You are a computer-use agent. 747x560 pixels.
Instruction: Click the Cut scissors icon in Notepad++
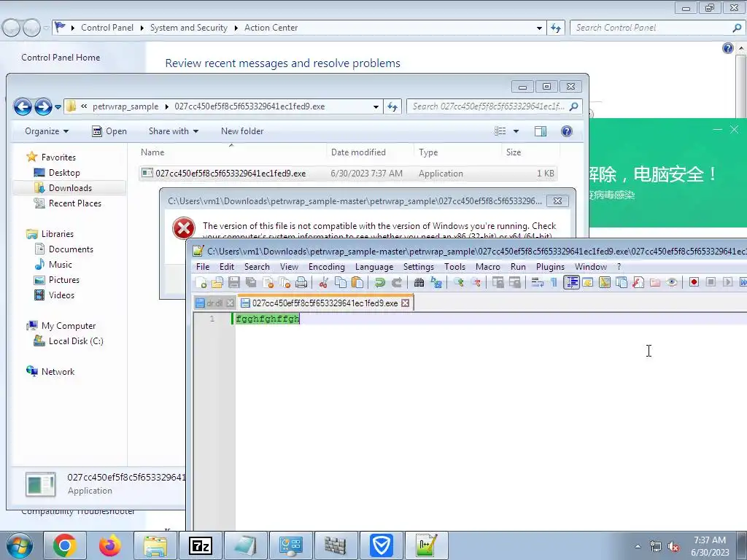[x=323, y=282]
